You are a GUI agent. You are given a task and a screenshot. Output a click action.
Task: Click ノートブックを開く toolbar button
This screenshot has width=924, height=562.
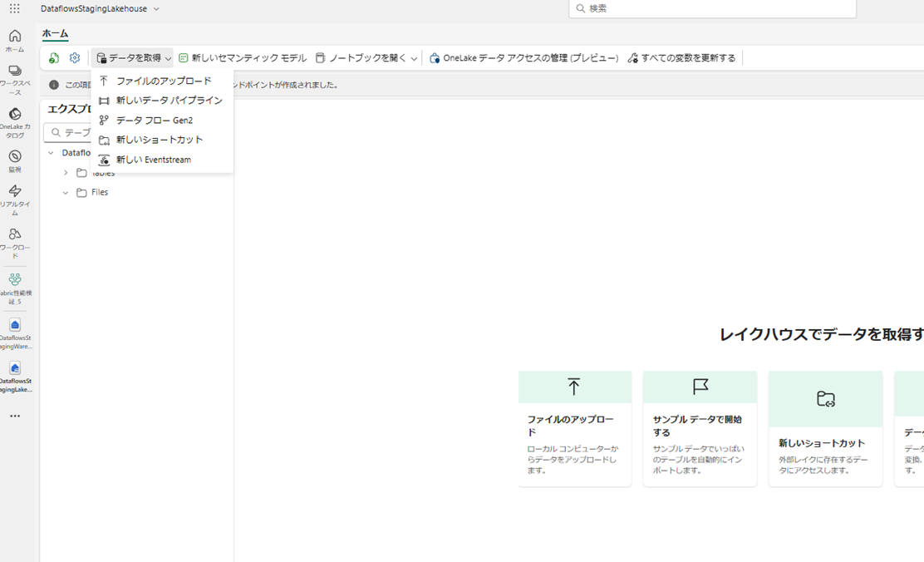[x=361, y=58]
